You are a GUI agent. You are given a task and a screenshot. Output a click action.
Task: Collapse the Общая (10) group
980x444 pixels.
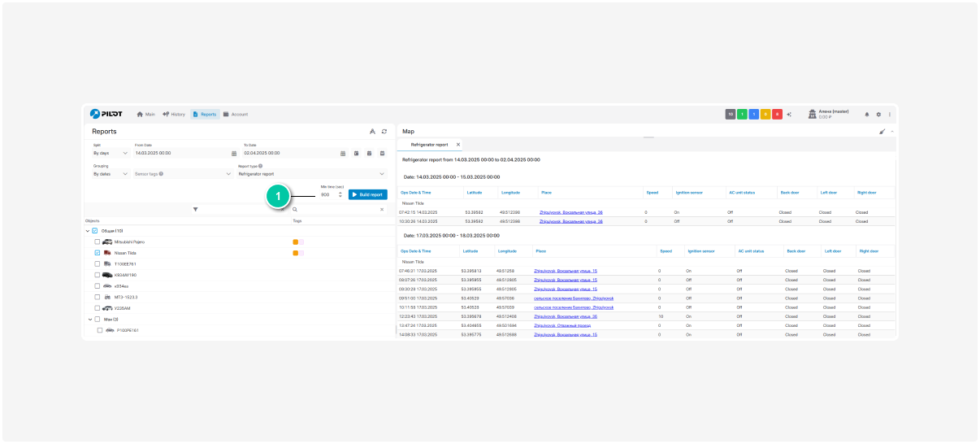(x=88, y=231)
